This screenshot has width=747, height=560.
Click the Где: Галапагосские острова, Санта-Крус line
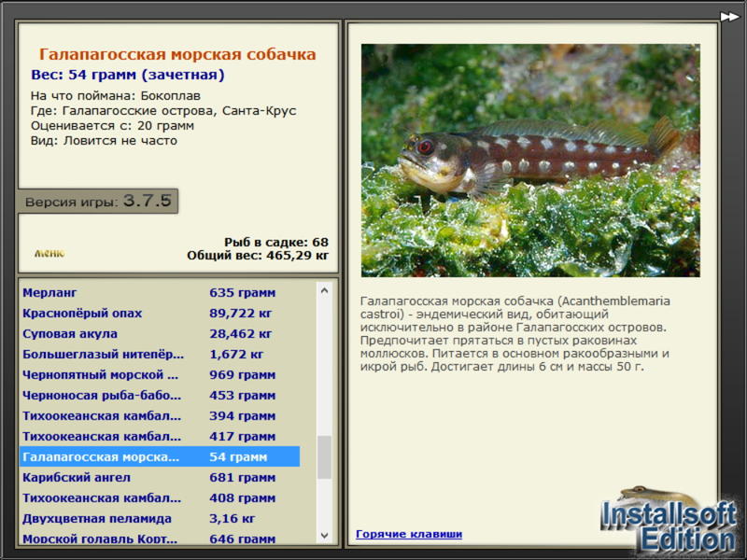[x=163, y=111]
